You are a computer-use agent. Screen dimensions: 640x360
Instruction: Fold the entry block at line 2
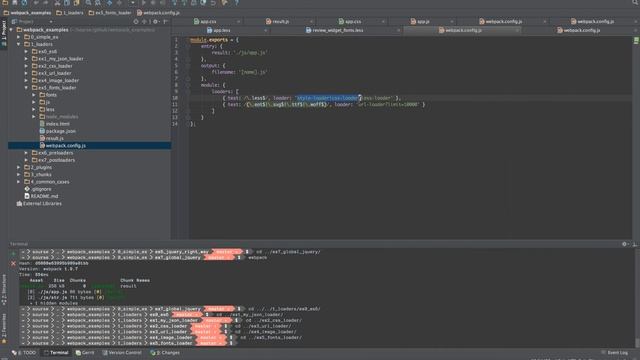(x=188, y=46)
